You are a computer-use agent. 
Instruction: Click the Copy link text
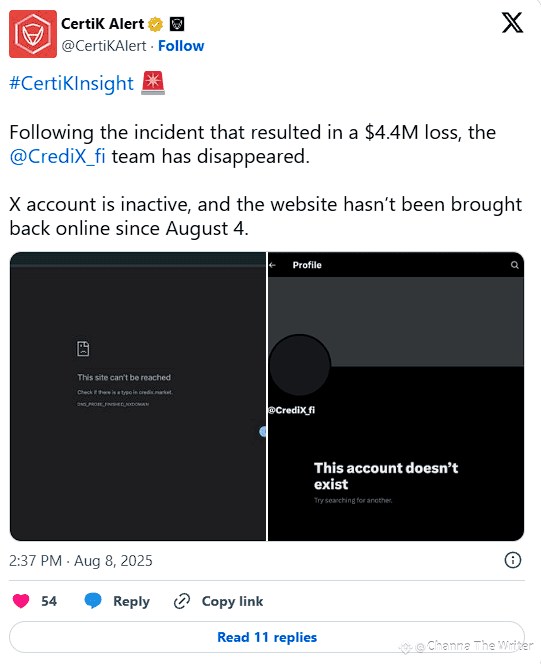(232, 601)
